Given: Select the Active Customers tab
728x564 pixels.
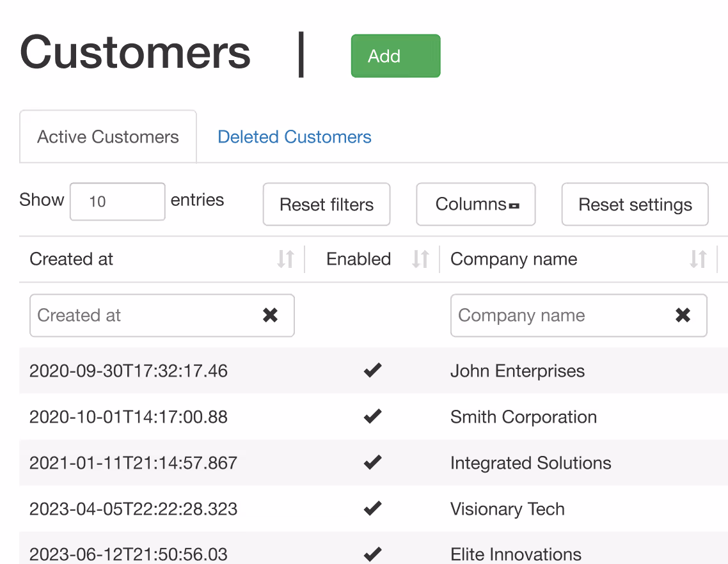Looking at the screenshot, I should 108,137.
